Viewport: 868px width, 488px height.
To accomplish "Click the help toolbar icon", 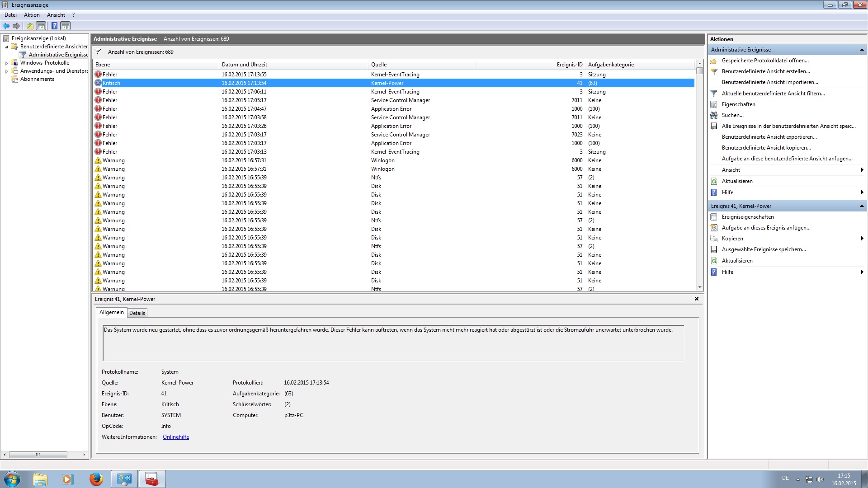I will point(54,26).
